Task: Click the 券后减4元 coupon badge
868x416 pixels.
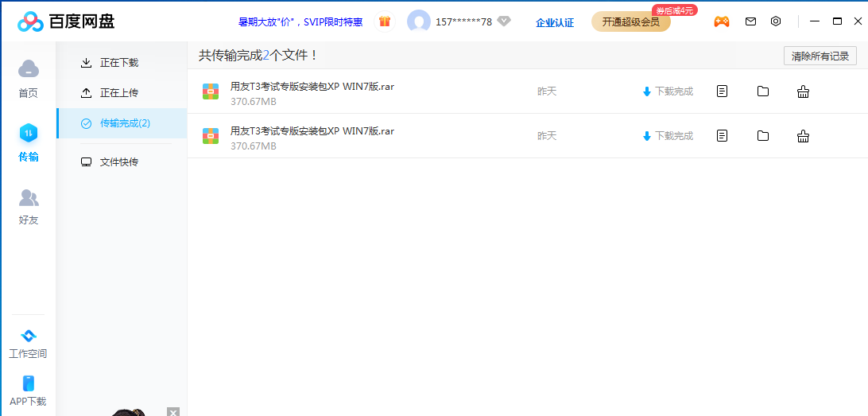Action: click(674, 10)
